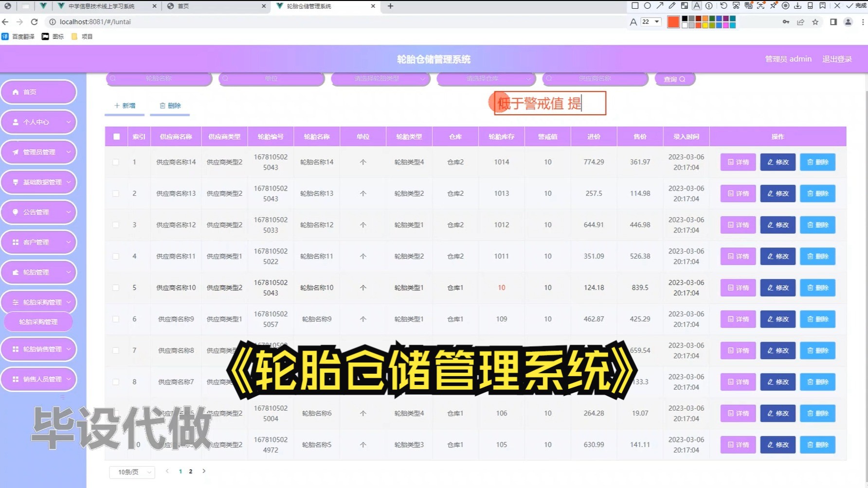This screenshot has width=868, height=488.
Task: Check the row for 供应商名称14
Action: (116, 162)
